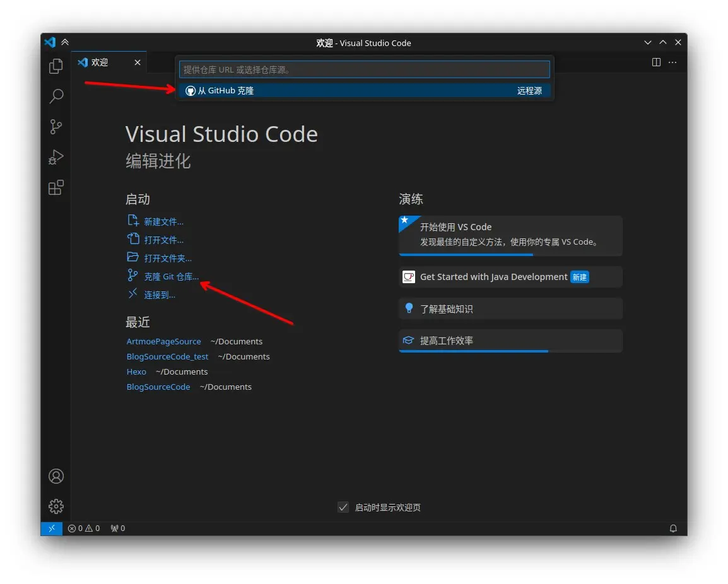
Task: Click progress bar under 提高工作效率
Action: [474, 351]
